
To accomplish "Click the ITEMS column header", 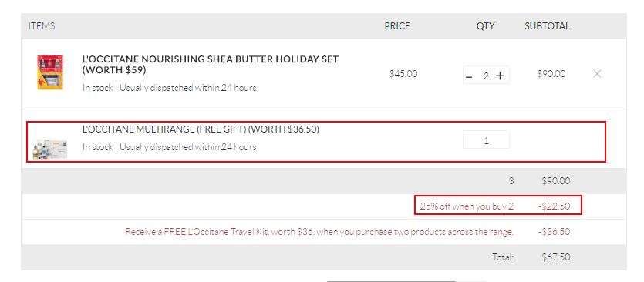I will coord(42,26).
